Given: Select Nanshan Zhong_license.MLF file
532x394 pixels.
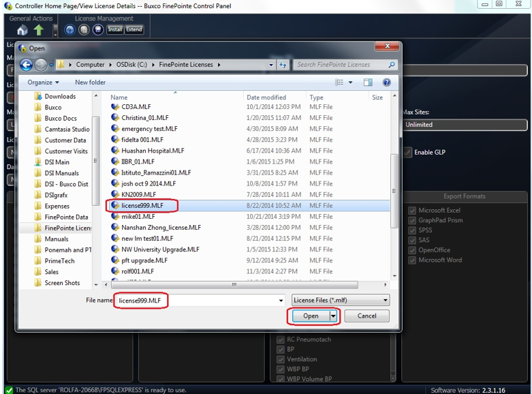Looking at the screenshot, I should coord(161,228).
